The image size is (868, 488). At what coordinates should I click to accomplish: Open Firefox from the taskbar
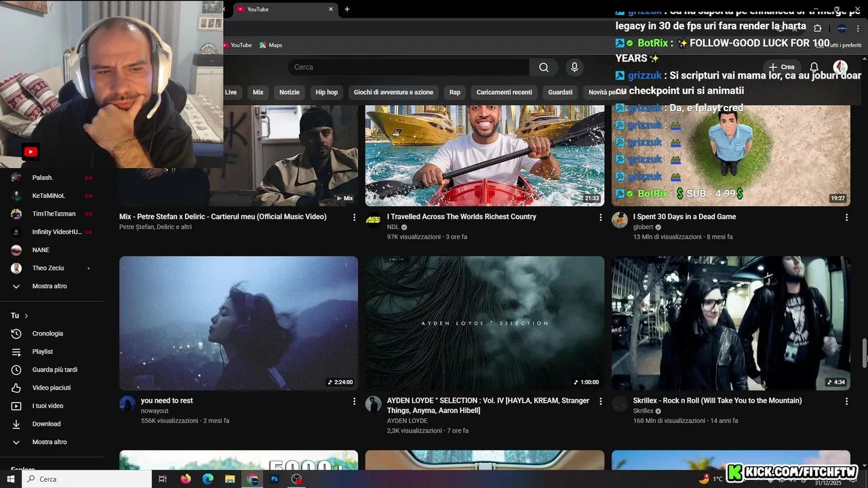(x=186, y=479)
